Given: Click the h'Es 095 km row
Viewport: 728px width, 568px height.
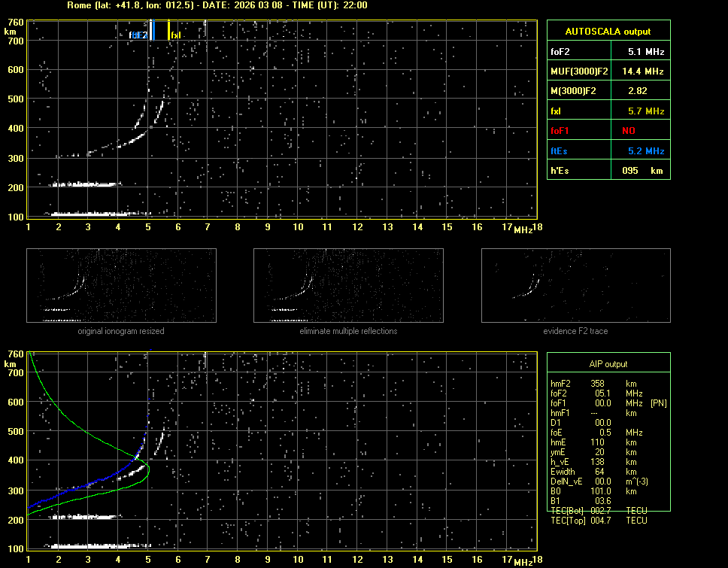Looking at the screenshot, I should pos(608,171).
